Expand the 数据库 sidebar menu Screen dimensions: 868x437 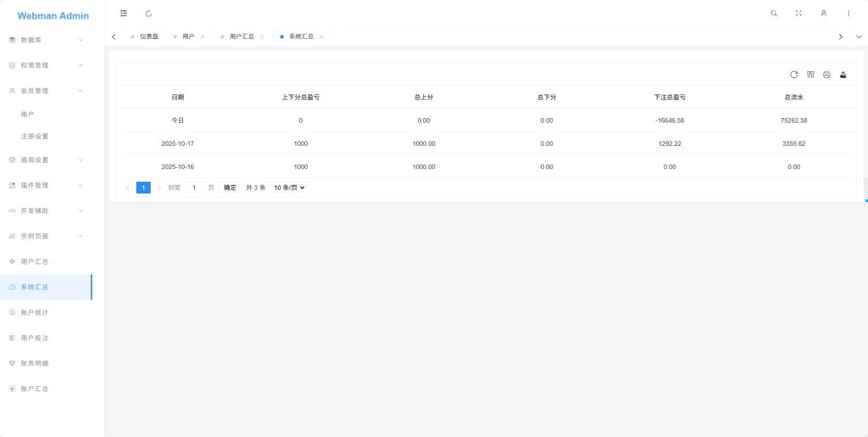point(46,40)
